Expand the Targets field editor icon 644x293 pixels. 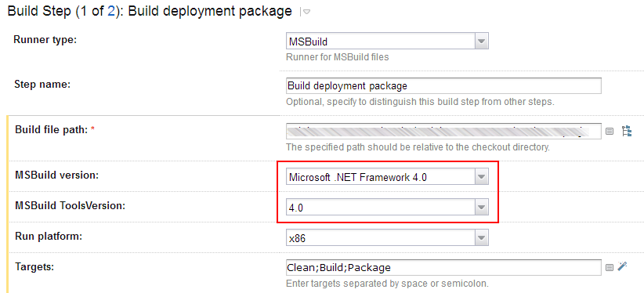(610, 267)
